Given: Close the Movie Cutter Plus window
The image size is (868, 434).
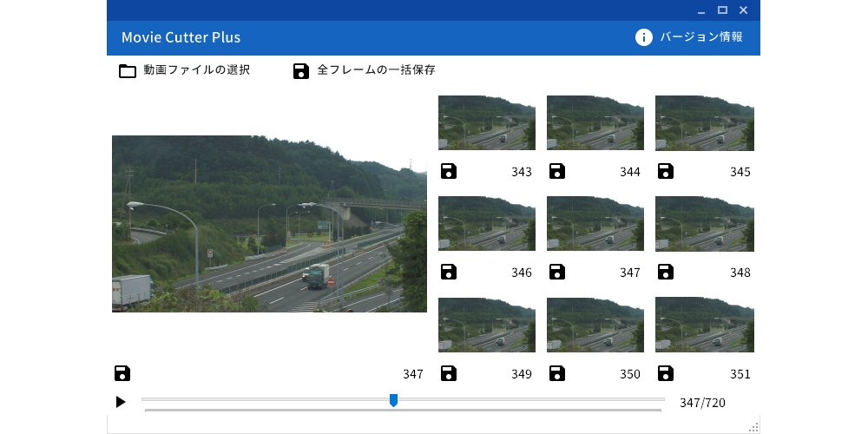Looking at the screenshot, I should tap(744, 10).
